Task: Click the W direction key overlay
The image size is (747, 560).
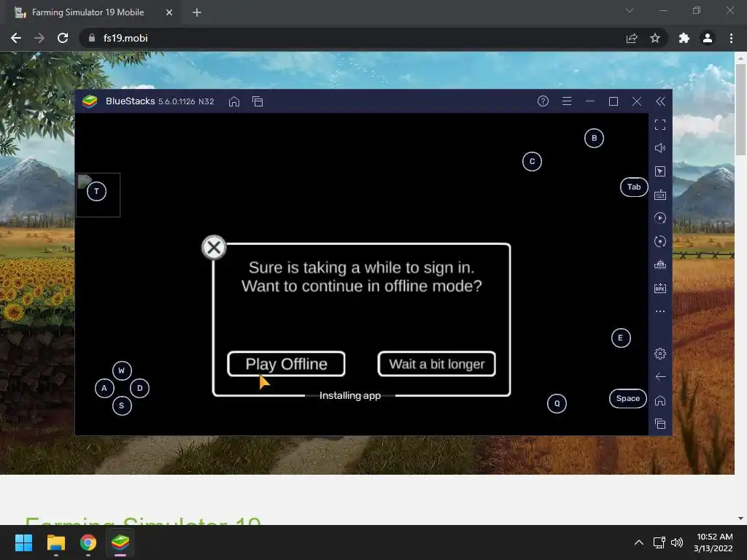Action: (x=122, y=370)
